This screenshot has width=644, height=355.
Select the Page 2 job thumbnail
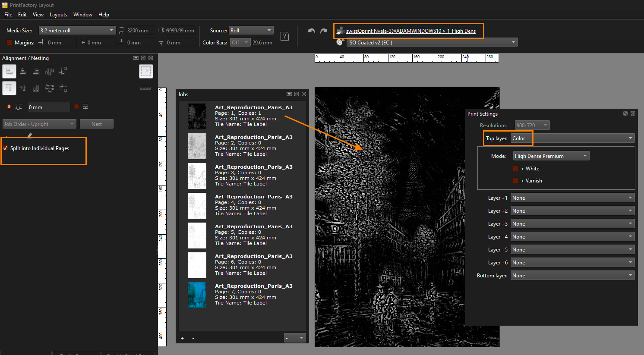click(x=197, y=146)
